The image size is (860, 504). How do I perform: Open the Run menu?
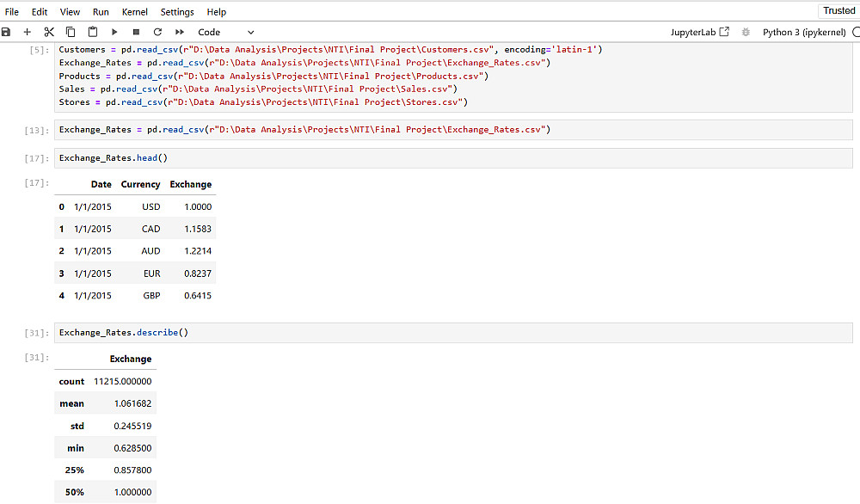coord(101,12)
